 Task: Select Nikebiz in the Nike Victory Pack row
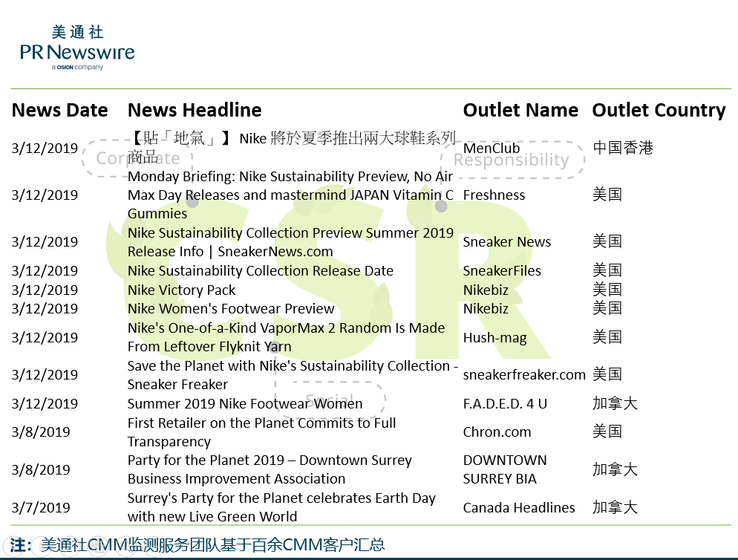pyautogui.click(x=486, y=290)
